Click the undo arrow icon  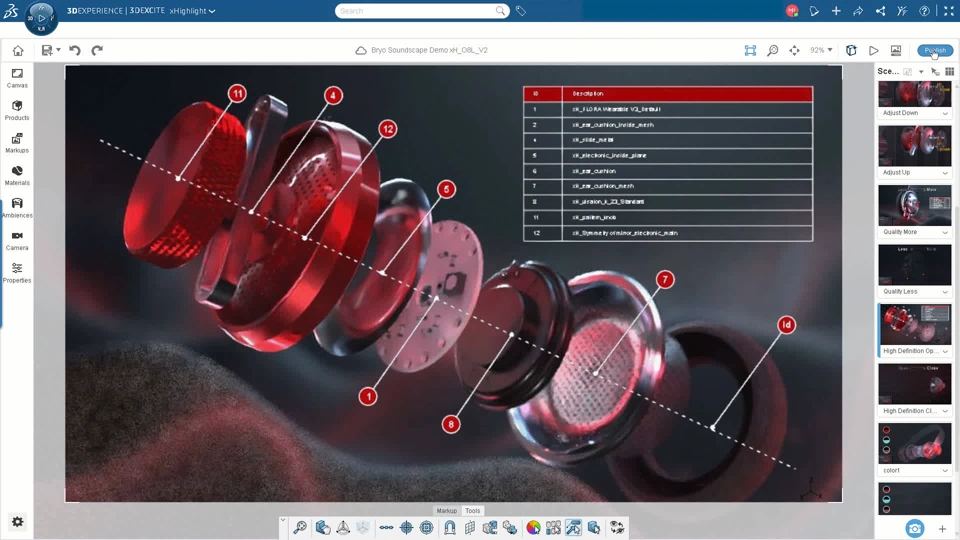[x=75, y=50]
